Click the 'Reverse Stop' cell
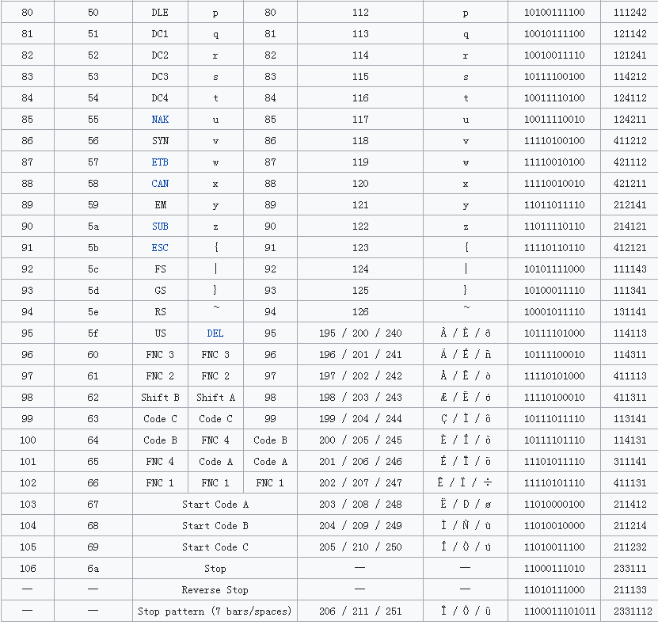 (215, 590)
